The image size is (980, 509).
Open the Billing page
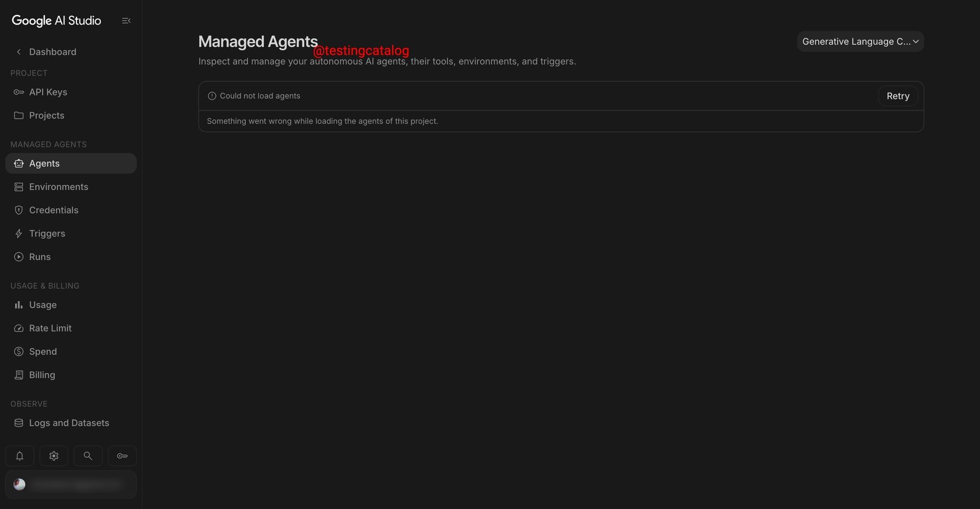click(71, 375)
